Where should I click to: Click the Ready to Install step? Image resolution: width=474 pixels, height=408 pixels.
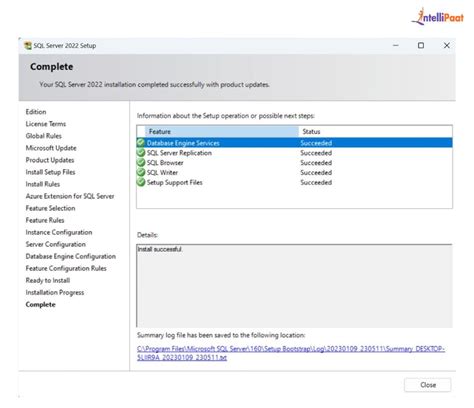[x=48, y=280]
